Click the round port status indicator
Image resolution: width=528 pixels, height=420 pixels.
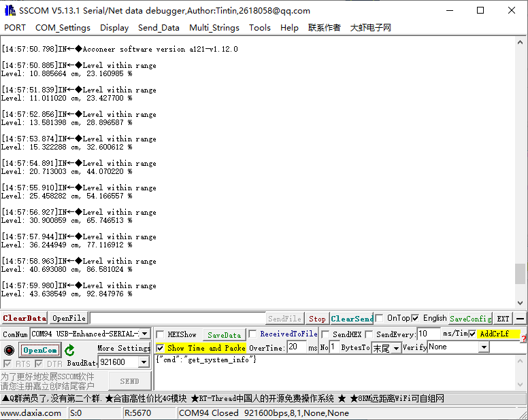[9, 351]
